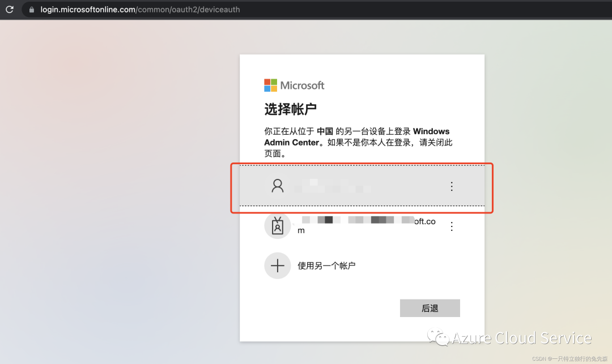The width and height of the screenshot is (612, 364).
Task: Click the Windows Admin Center text
Action: coord(357,137)
